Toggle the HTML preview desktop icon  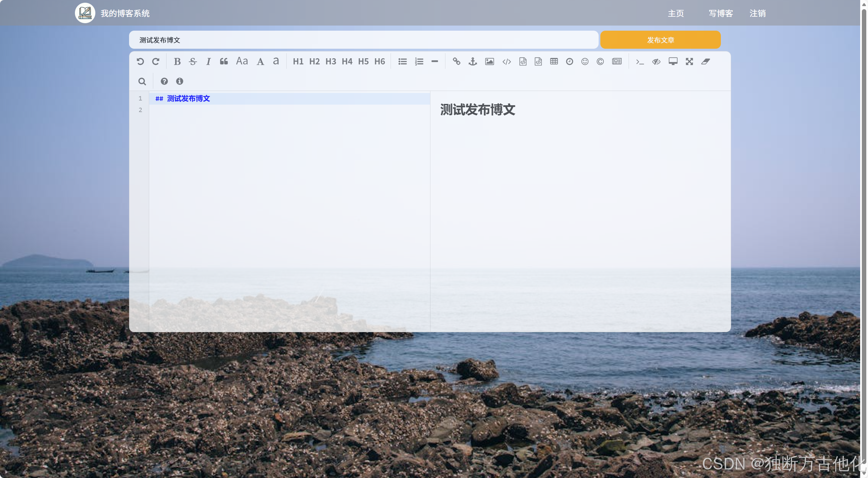673,61
